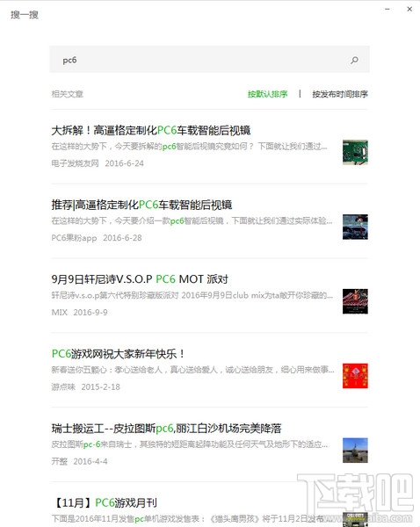The image size is (420, 527).
Task: Open article 9月9日轩尼诗V.S.O.P PC6 MOT 派对
Action: tap(140, 279)
